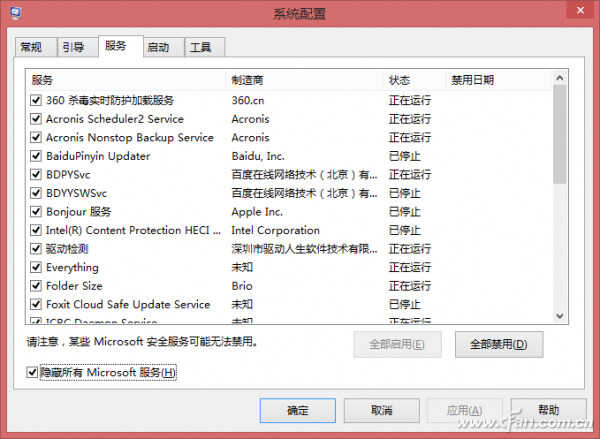Click the 全部启用(E) button
Viewport: 600px width, 439px height.
(x=397, y=344)
